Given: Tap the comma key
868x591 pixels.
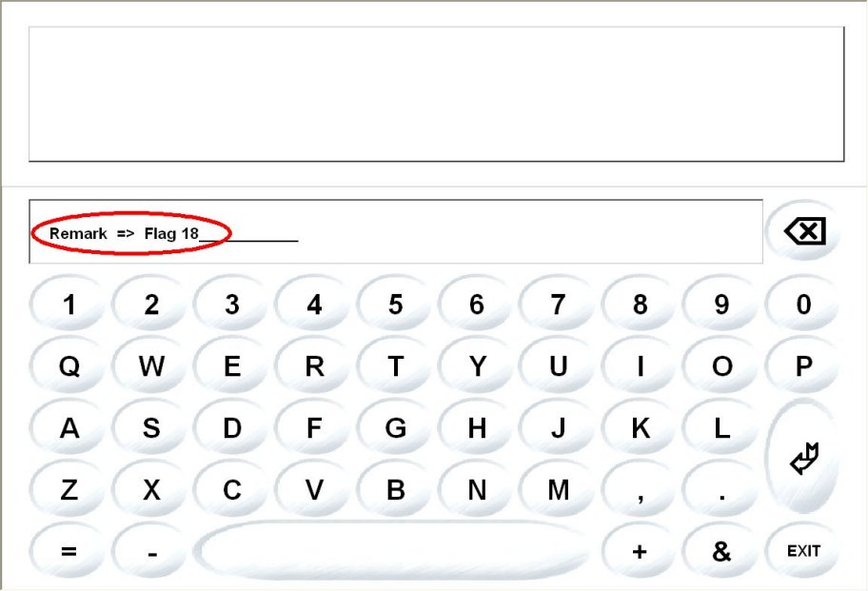Looking at the screenshot, I should pyautogui.click(x=640, y=489).
